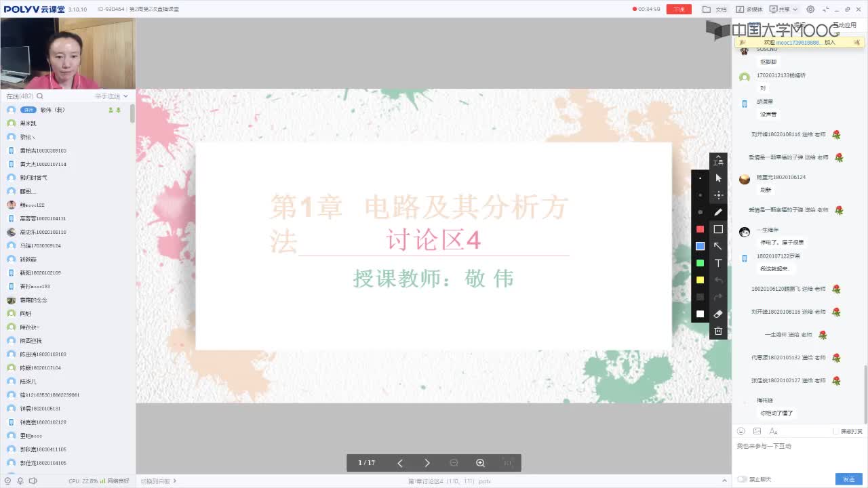Select the arrow pointer tool

pos(718,178)
